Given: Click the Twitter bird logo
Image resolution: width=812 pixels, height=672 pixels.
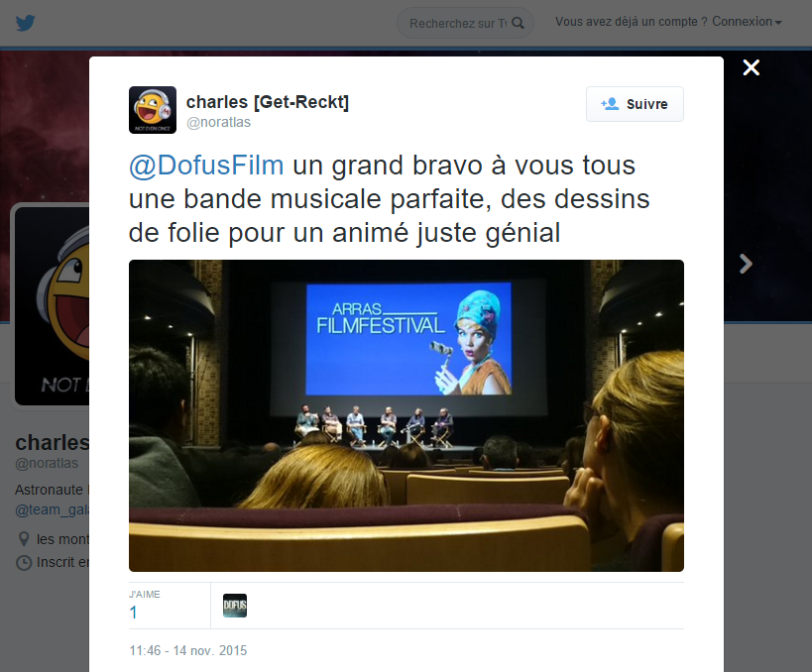Looking at the screenshot, I should click(x=25, y=24).
